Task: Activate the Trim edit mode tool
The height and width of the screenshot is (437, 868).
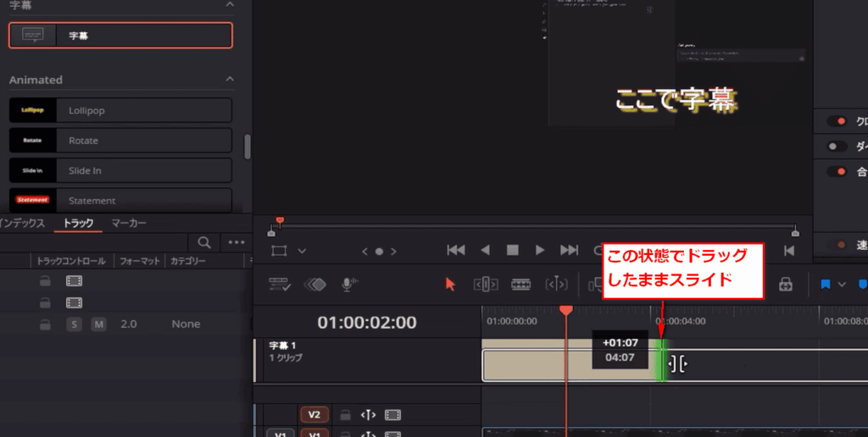Action: tap(485, 285)
